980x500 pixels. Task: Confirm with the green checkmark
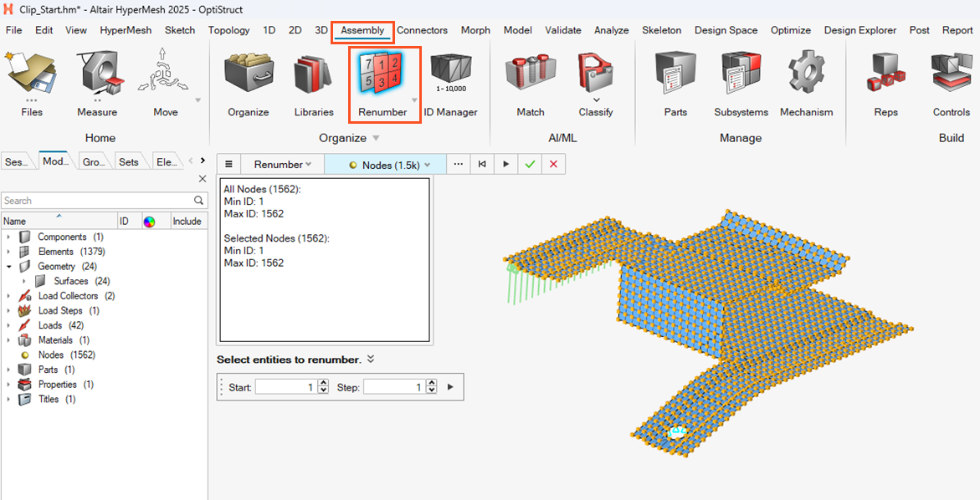[530, 164]
